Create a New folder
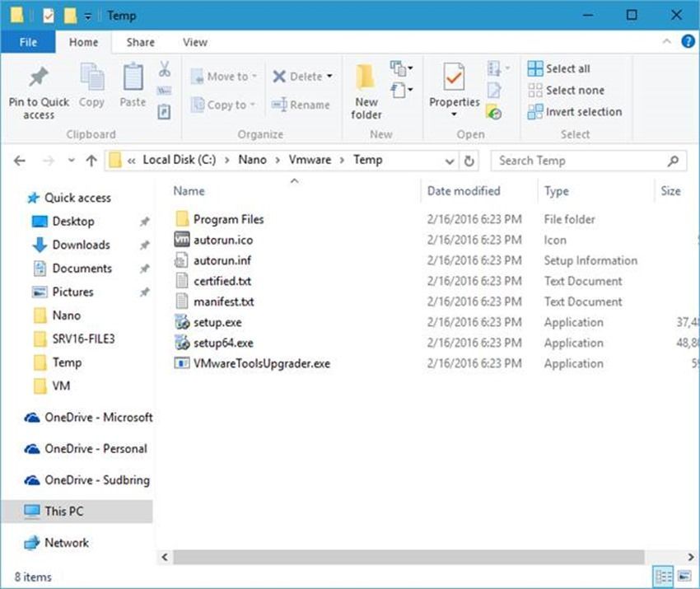Screen dimensions: 700x589 [366, 91]
